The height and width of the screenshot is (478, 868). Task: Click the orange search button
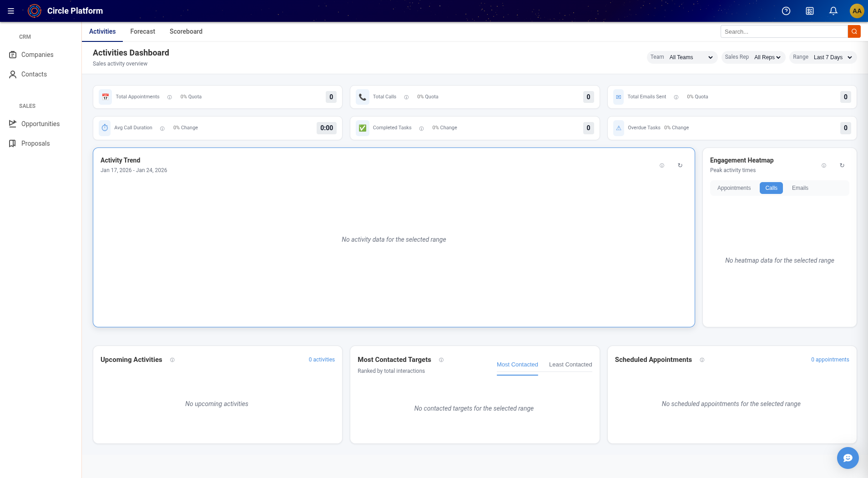pos(854,31)
